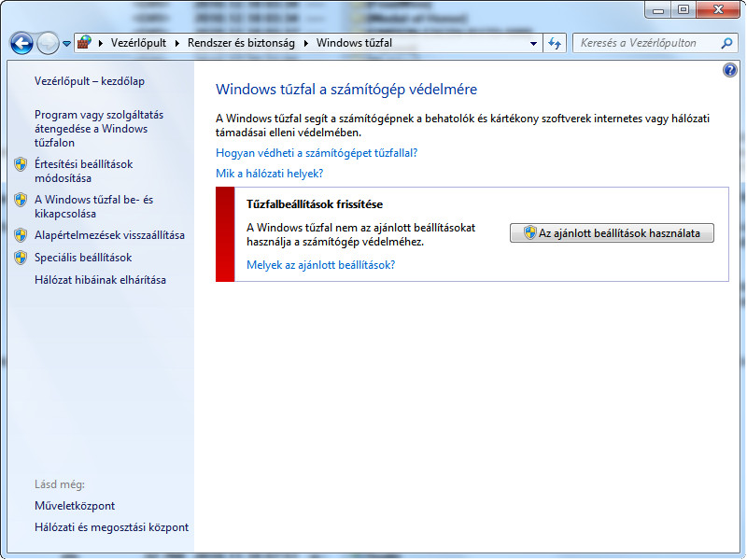Open Hálózati és megosztási központ

111,527
